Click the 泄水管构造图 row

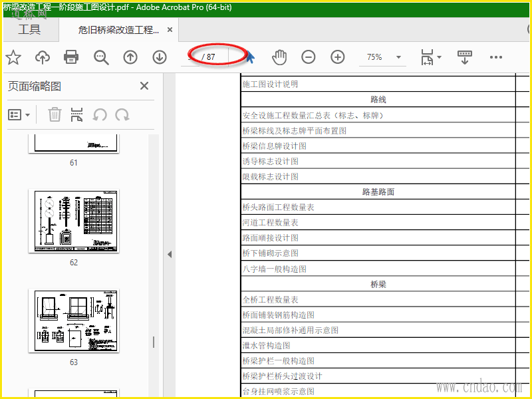click(378, 345)
